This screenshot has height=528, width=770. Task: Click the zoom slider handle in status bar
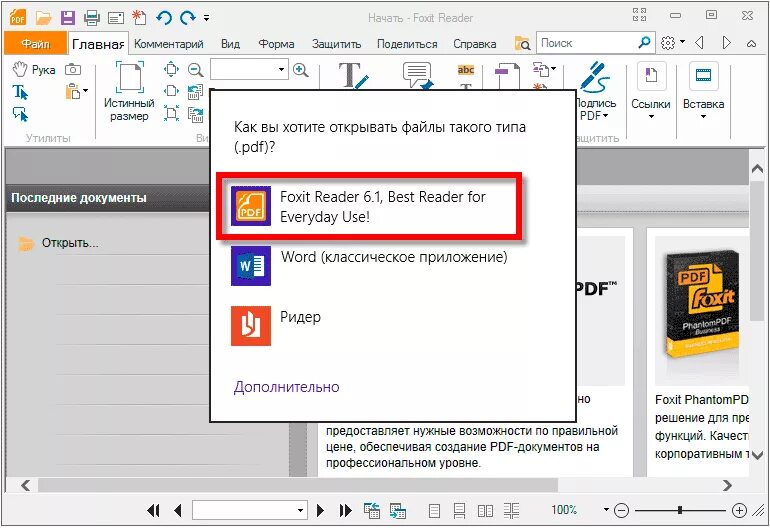click(x=680, y=511)
